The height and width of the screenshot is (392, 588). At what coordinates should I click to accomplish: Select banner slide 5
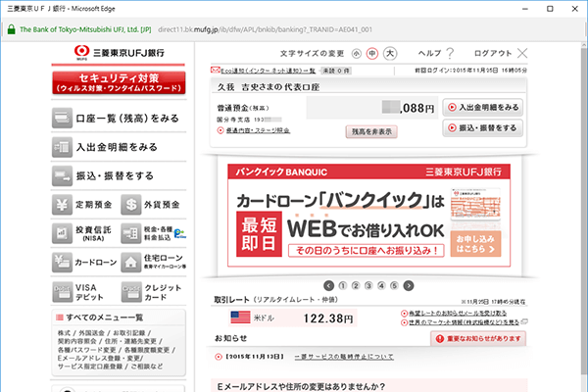coord(394,286)
